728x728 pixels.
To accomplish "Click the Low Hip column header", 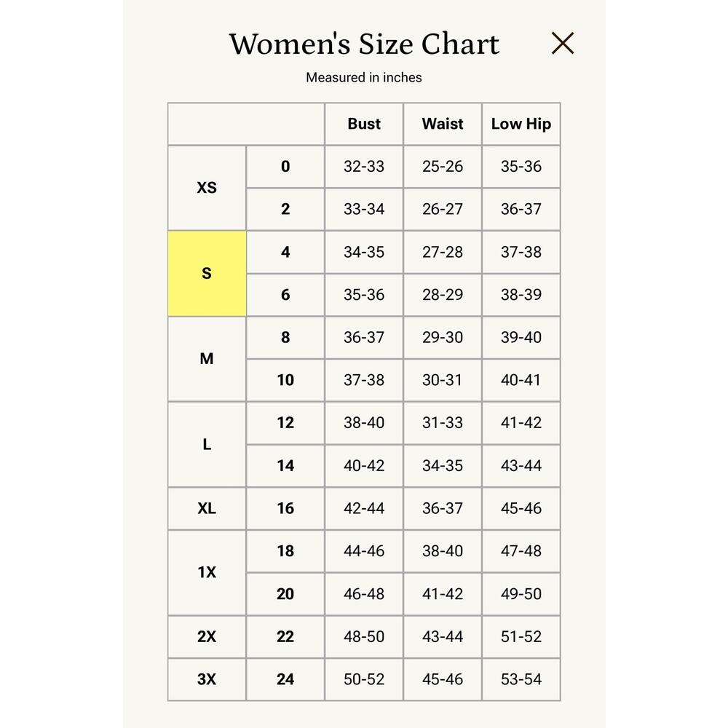I will click(x=521, y=124).
